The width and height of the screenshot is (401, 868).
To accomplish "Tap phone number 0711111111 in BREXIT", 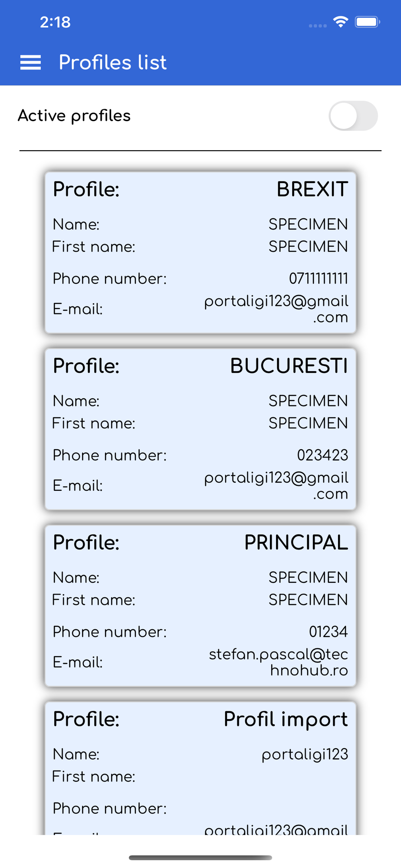I will 318,279.
